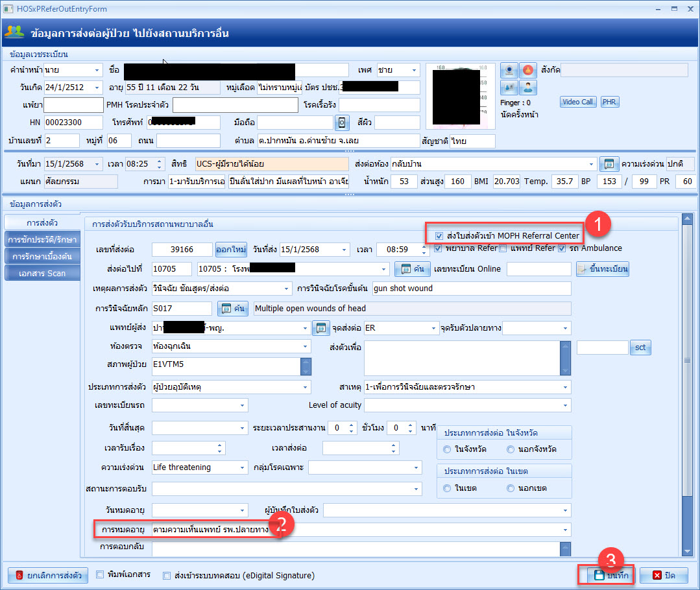Click the ค้น search button for hospital
This screenshot has width=700, height=590.
412,268
